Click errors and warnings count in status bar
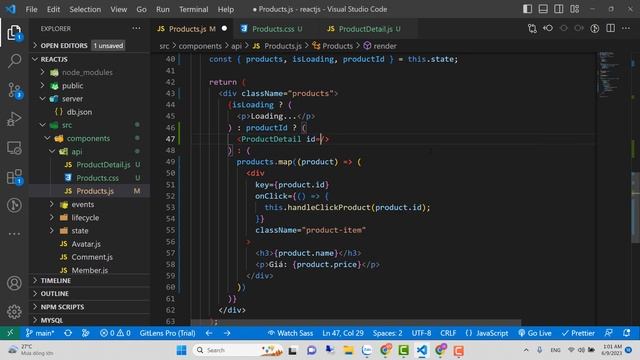This screenshot has height=360, width=640. (115, 333)
